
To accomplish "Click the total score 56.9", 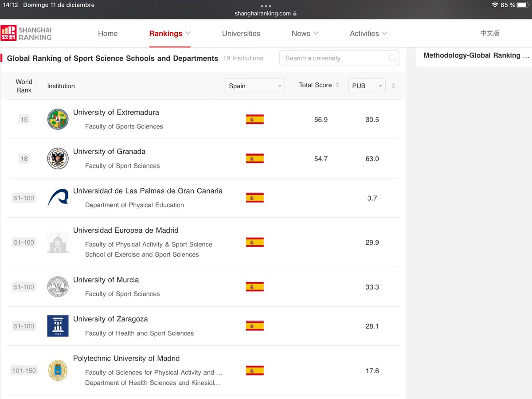I will [x=321, y=120].
